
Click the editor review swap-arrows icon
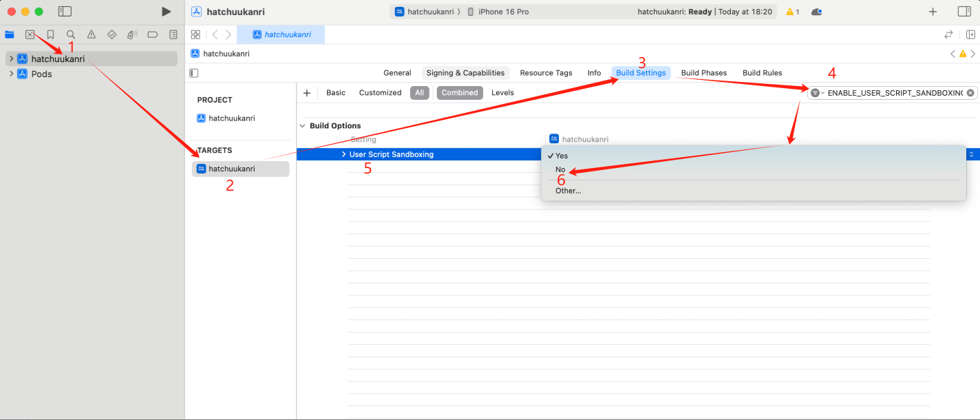[948, 34]
